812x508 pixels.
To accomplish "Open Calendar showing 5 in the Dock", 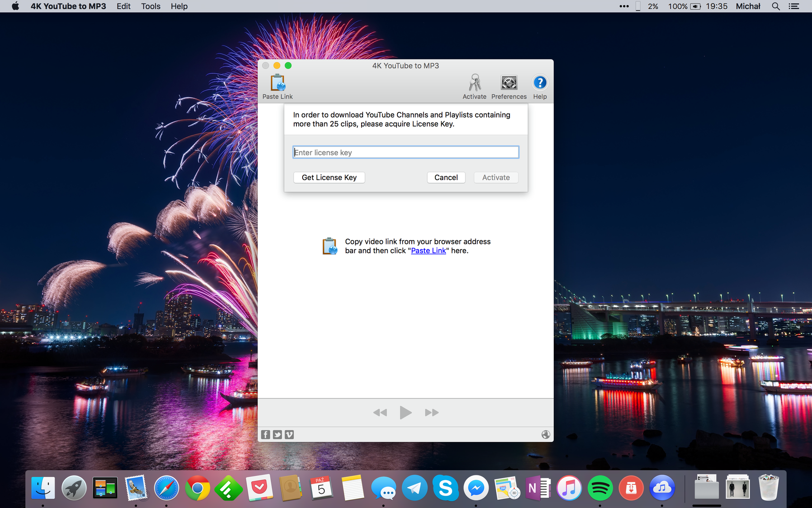I will tap(321, 488).
